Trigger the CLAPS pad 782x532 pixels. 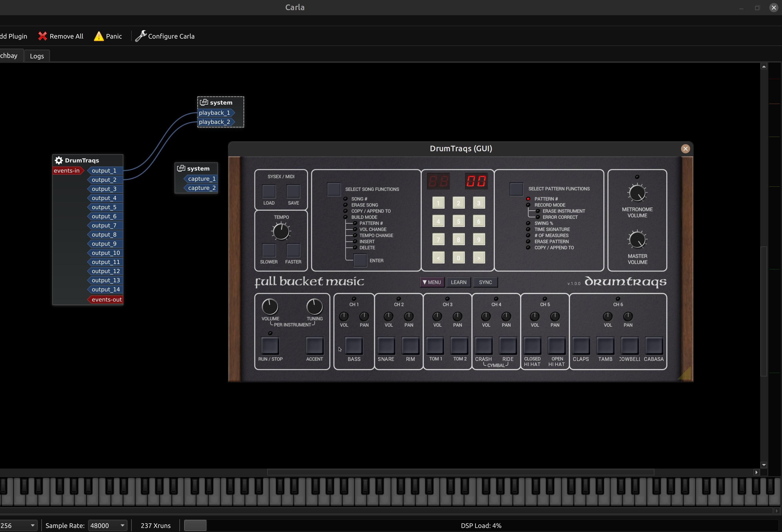(x=581, y=346)
